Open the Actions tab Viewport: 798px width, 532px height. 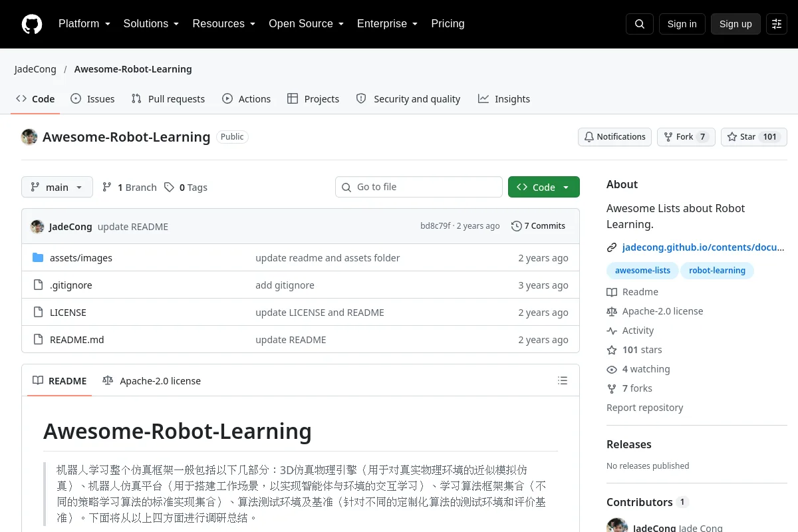[247, 99]
